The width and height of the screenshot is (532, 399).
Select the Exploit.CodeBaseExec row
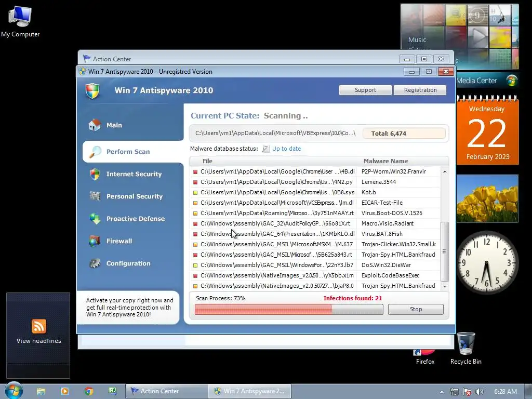(314, 275)
